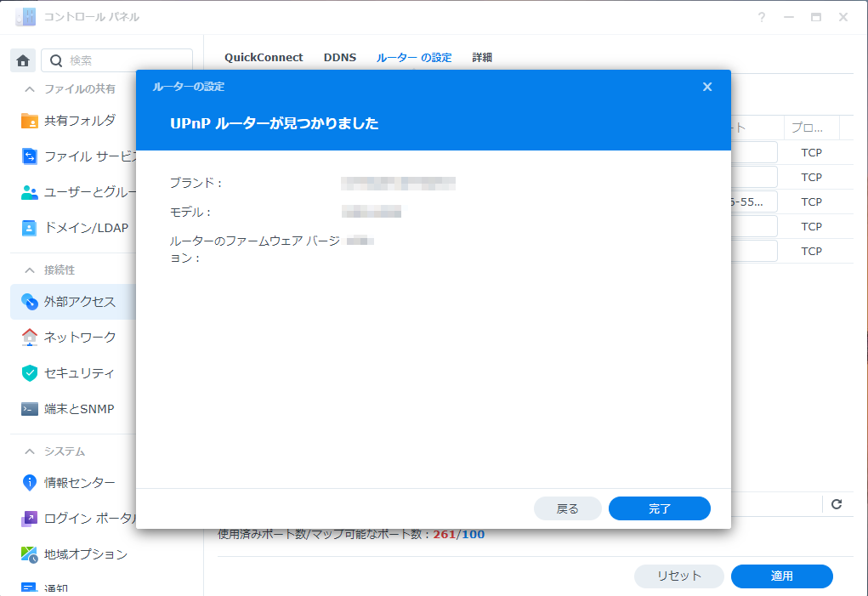
Task: Click Finish (完了) button in dialog
Action: click(660, 508)
